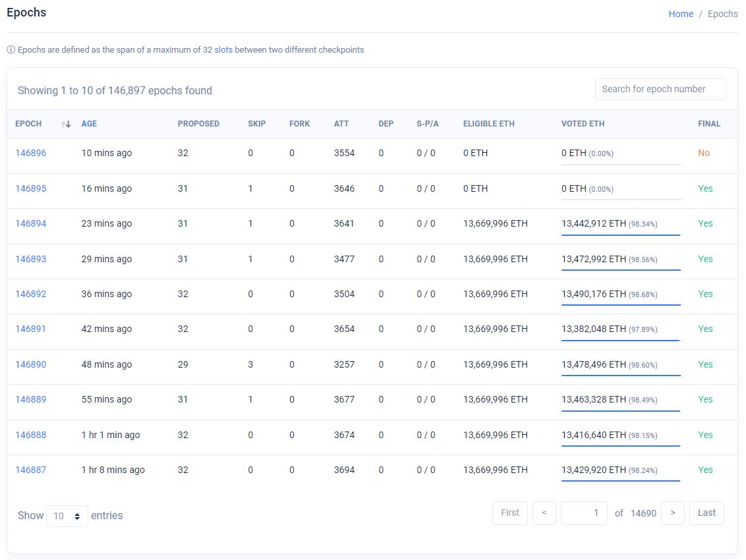Open epoch 146890 details
Image resolution: width=746 pixels, height=560 pixels.
coord(31,364)
